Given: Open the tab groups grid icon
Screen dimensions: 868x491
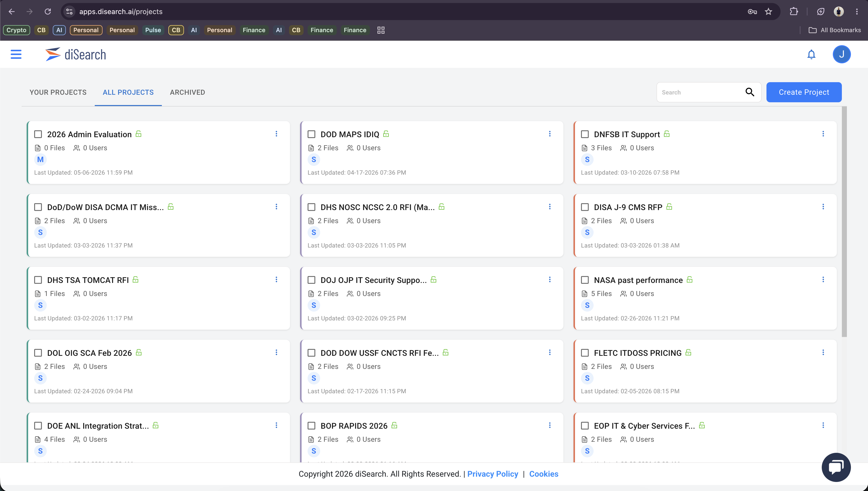Looking at the screenshot, I should [381, 30].
